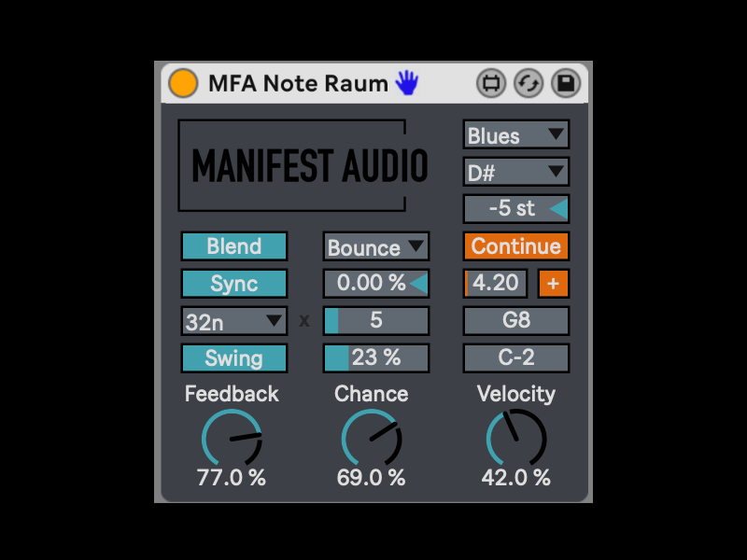Click the save preset disk icon

click(564, 83)
